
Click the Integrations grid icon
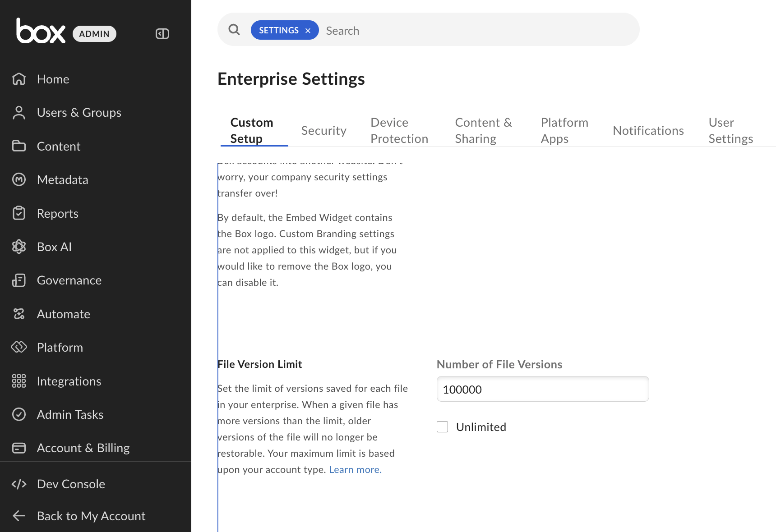click(x=19, y=381)
